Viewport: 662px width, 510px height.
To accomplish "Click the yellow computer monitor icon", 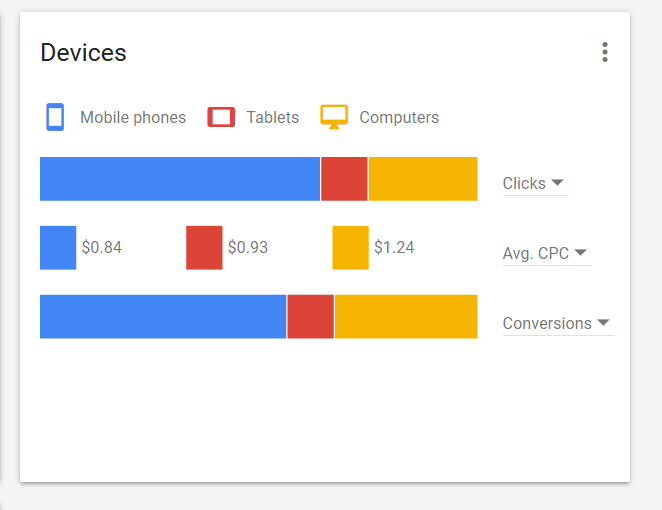I will pos(334,117).
